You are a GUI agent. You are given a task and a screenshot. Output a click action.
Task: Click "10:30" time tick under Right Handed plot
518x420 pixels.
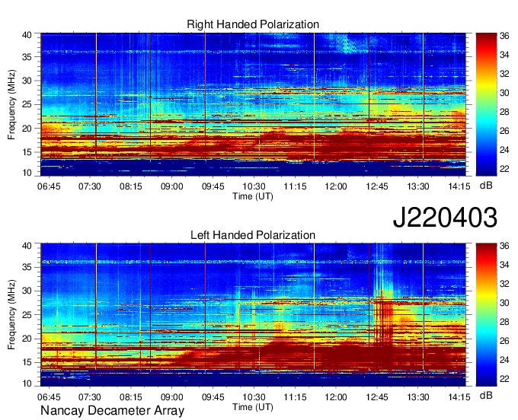click(x=254, y=186)
